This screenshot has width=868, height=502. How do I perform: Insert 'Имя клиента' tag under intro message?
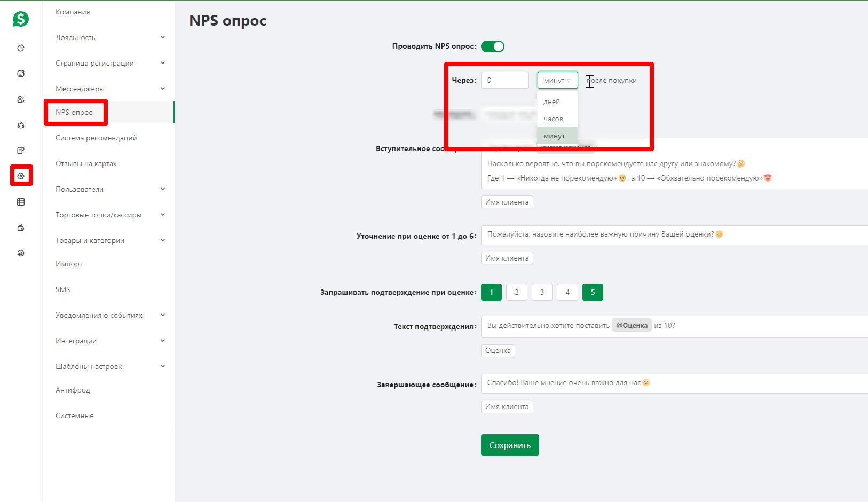[507, 202]
